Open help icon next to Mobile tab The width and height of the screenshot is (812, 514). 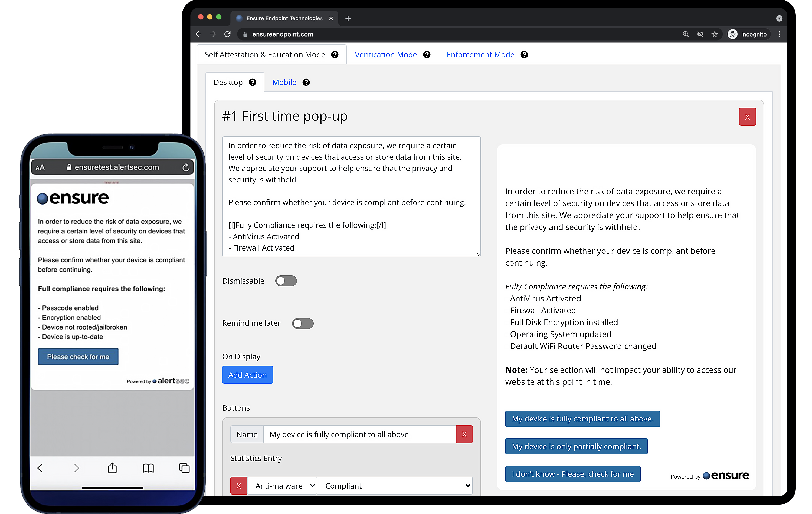click(x=306, y=82)
